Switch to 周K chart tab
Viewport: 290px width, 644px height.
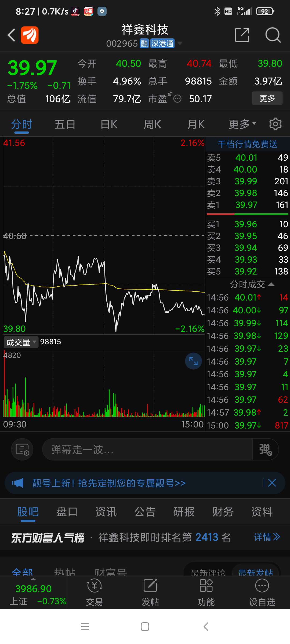tap(152, 125)
